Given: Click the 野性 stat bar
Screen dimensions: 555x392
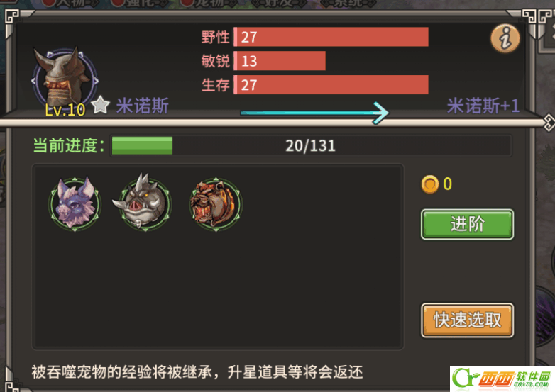Looking at the screenshot, I should pyautogui.click(x=331, y=37).
